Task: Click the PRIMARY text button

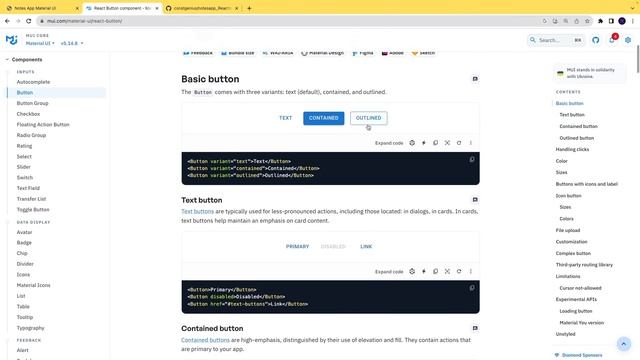Action: pyautogui.click(x=297, y=247)
